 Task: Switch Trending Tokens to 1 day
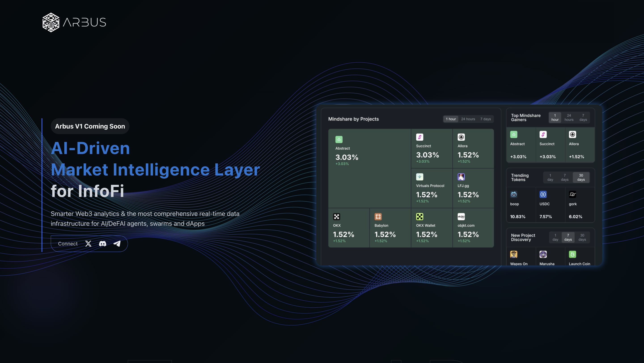click(550, 178)
